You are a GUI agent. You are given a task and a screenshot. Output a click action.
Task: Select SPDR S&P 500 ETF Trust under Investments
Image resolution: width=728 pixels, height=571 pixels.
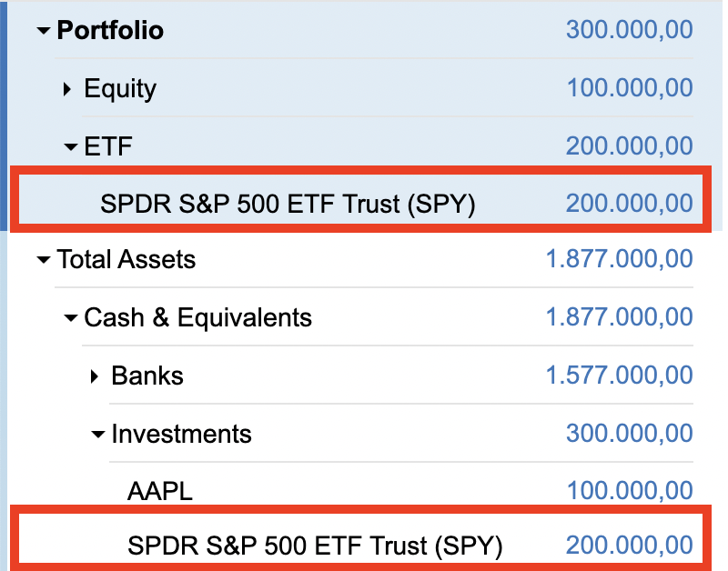tap(315, 546)
